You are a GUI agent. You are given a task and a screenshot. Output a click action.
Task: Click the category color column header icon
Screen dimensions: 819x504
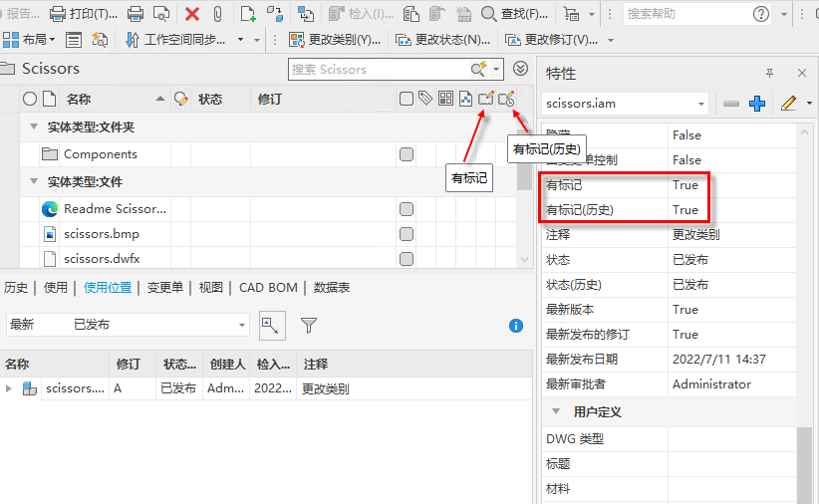(181, 99)
